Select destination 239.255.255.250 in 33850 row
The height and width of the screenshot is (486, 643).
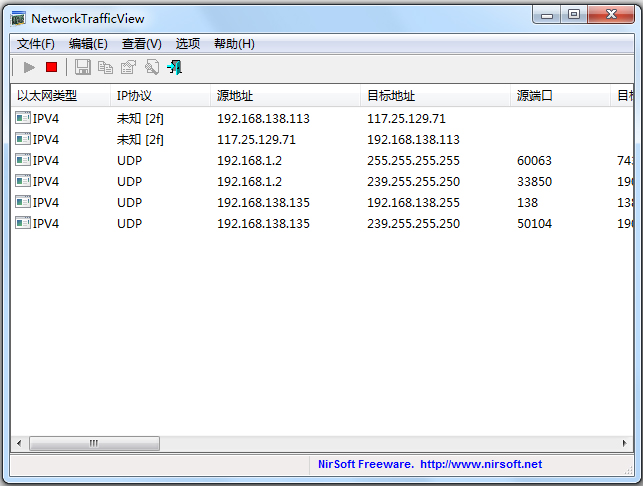413,181
